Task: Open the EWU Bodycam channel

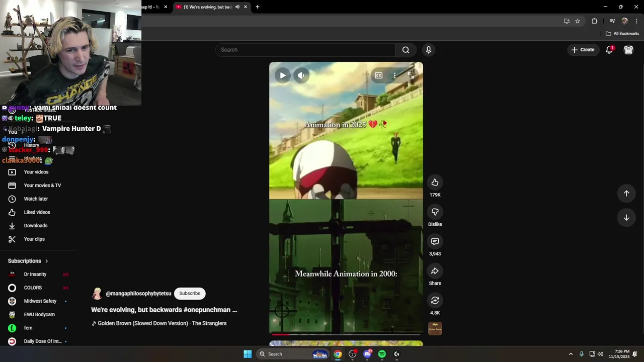Action: (x=39, y=314)
